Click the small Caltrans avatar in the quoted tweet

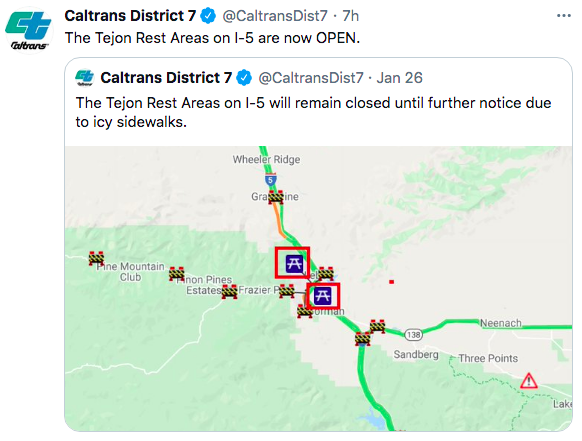(85, 78)
